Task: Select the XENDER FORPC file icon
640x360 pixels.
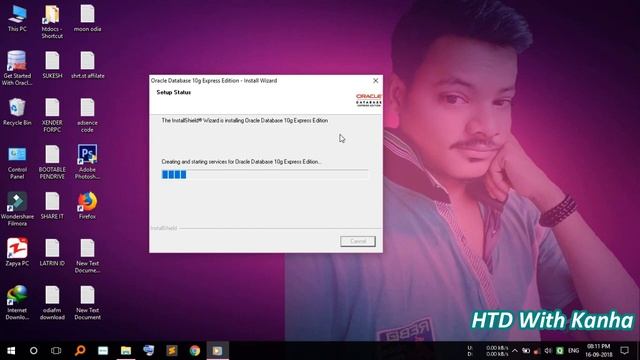Action: coord(52,115)
